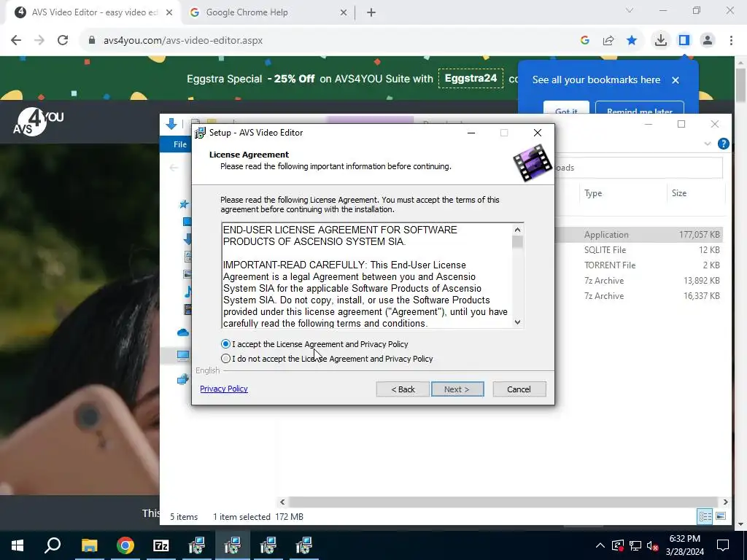The image size is (747, 560).
Task: Switch File Explorer to large icons view
Action: [721, 516]
